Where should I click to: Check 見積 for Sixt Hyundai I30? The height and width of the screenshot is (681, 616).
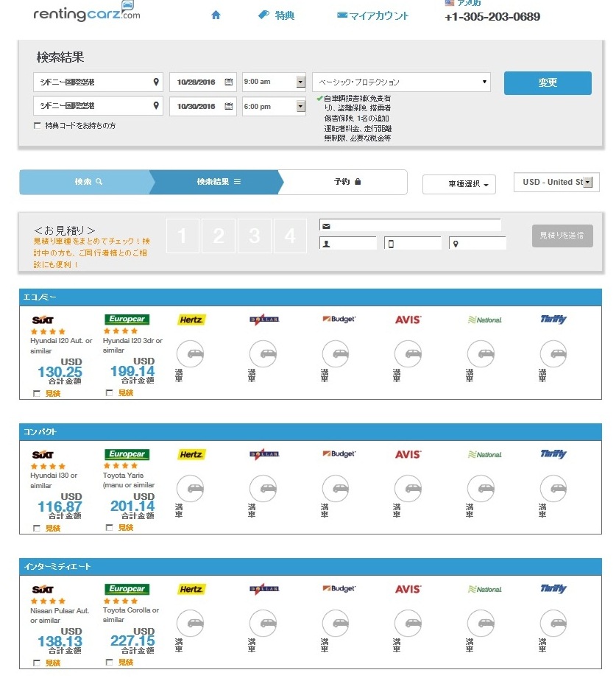click(x=37, y=528)
